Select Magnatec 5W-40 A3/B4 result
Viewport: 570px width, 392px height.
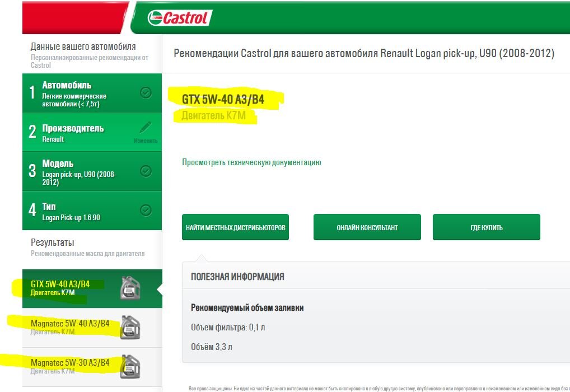pyautogui.click(x=92, y=328)
